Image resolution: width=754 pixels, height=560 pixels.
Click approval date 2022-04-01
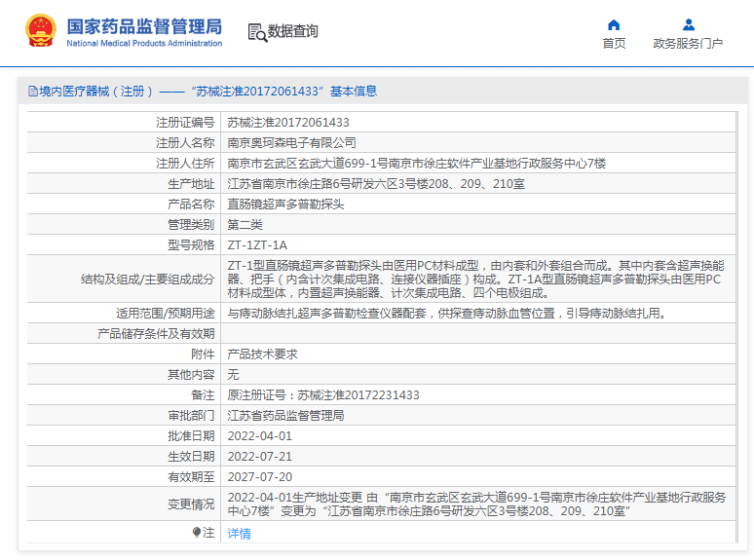[x=260, y=436]
